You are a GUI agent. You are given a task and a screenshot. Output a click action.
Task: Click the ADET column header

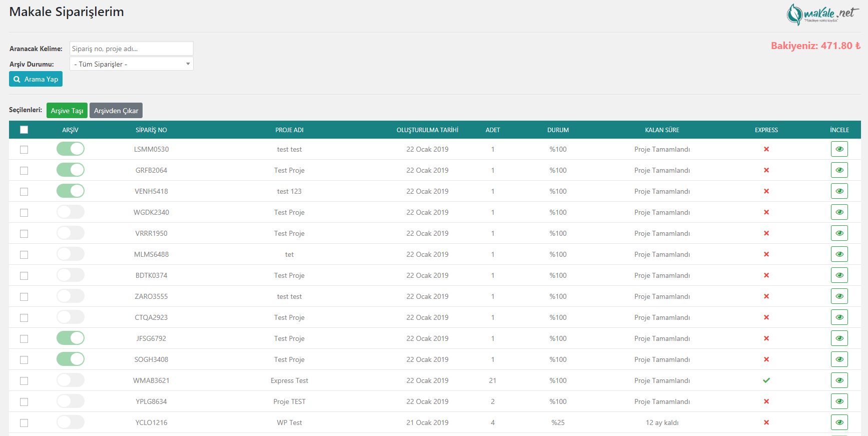click(x=493, y=130)
